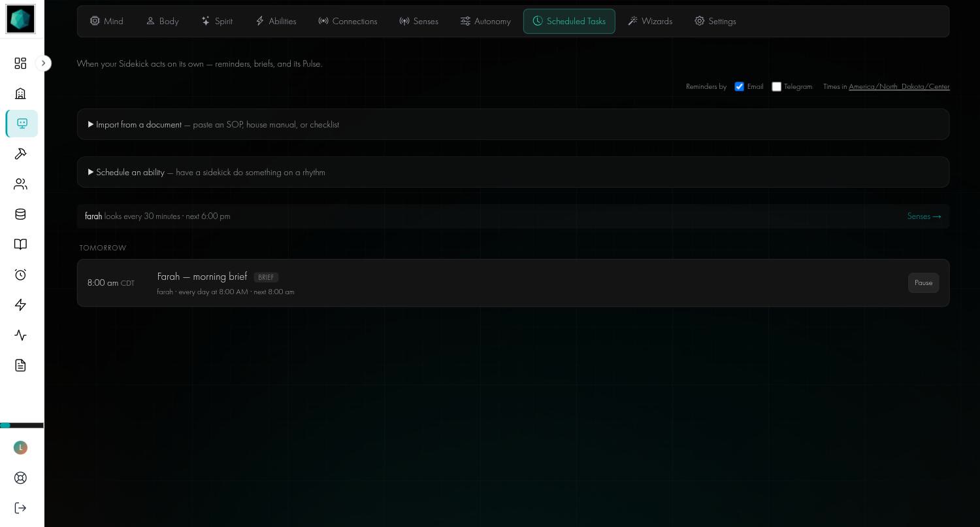This screenshot has height=527, width=980.
Task: Expand the sidebar with the chevron button
Action: coord(43,63)
